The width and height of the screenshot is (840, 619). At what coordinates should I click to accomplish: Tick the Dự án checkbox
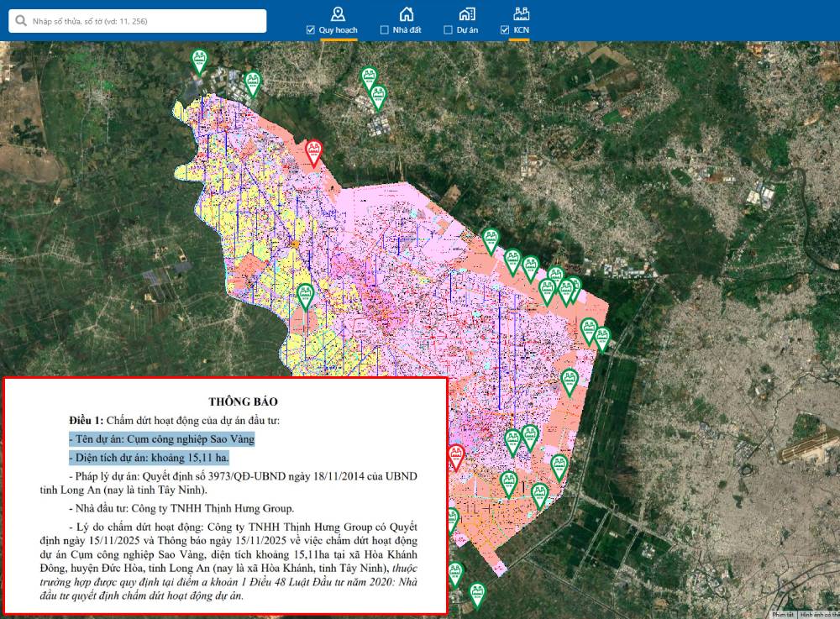[449, 30]
